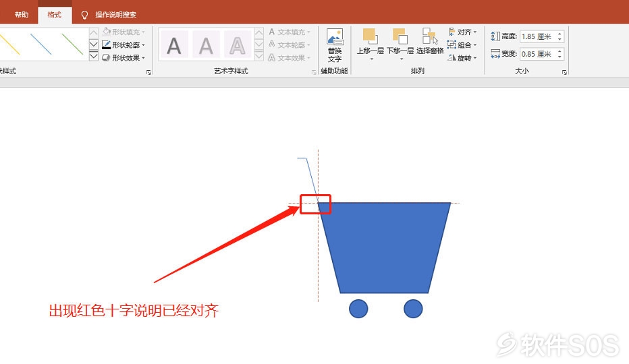Screen dimensions: 629x364
Task: Open the 组合 group dropdown
Action: click(462, 45)
